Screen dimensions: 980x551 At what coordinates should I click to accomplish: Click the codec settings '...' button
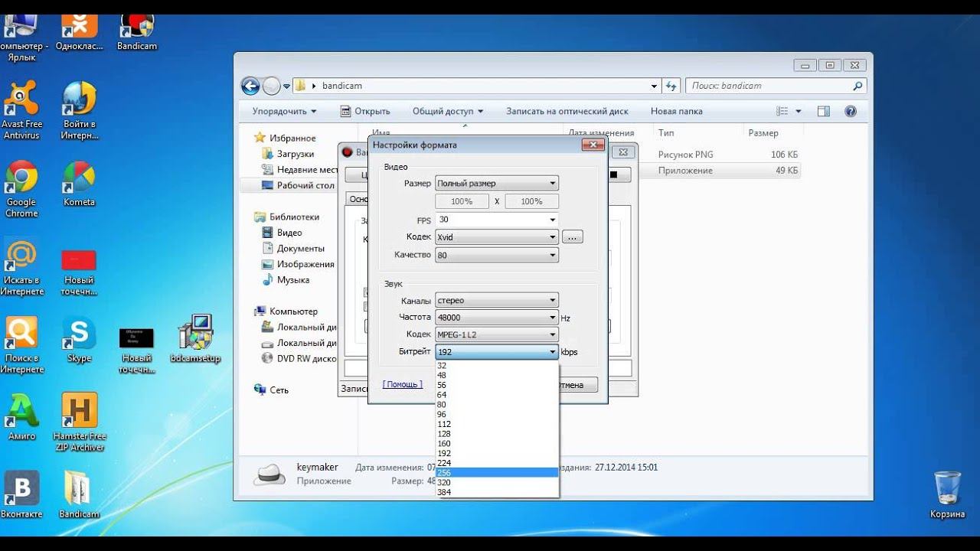[573, 237]
